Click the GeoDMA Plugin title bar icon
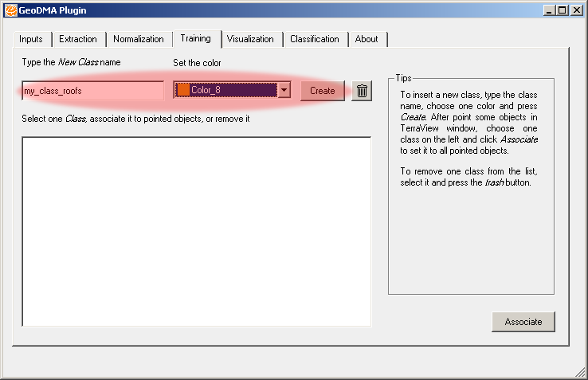 (10, 10)
